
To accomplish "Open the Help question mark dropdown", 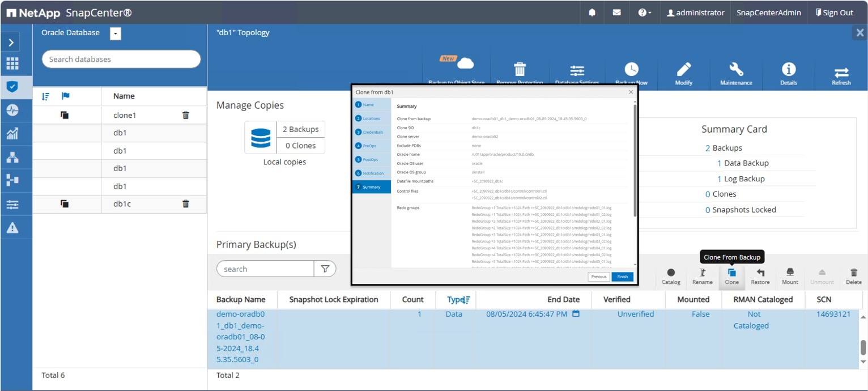I will click(645, 12).
